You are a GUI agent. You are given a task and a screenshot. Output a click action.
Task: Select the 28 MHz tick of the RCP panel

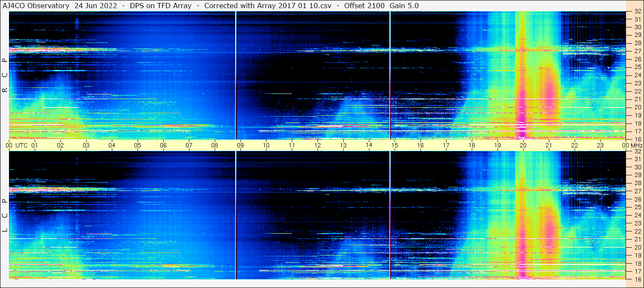637,43
